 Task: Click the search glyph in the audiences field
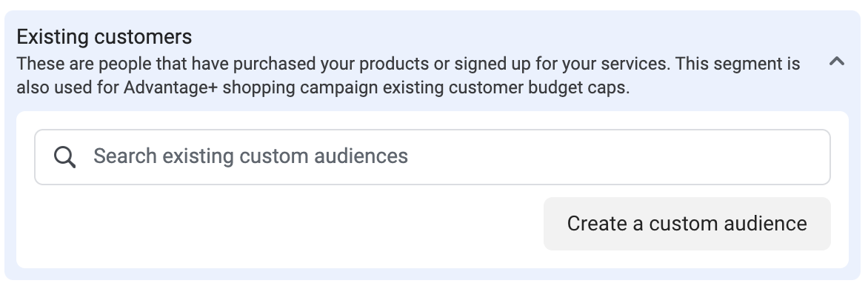[64, 157]
